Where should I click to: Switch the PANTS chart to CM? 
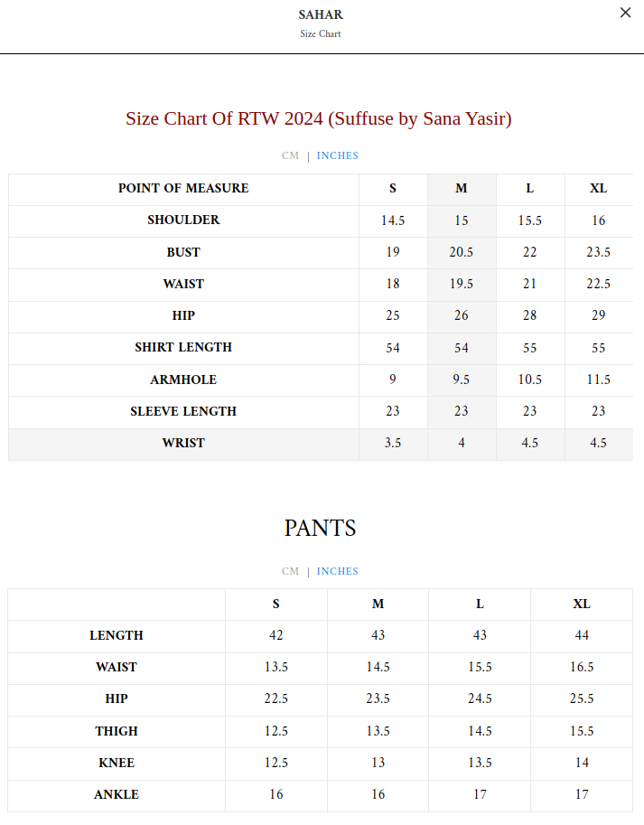point(290,572)
